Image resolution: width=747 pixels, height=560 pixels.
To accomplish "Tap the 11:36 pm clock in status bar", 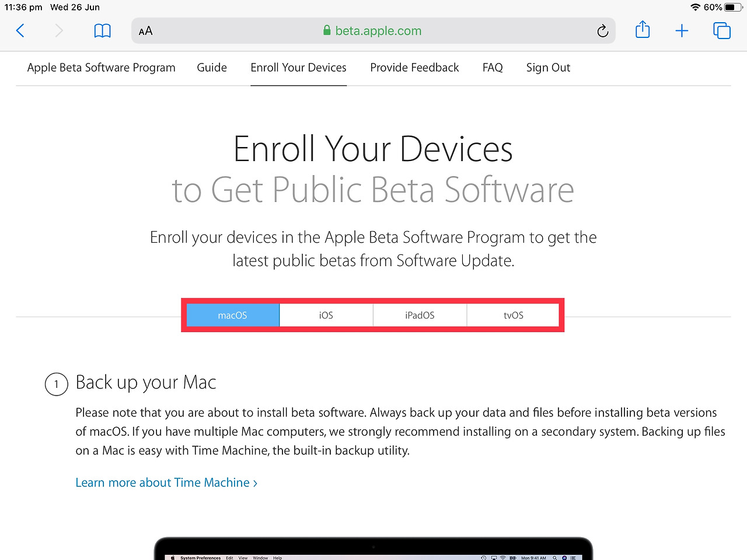I will pyautogui.click(x=23, y=8).
